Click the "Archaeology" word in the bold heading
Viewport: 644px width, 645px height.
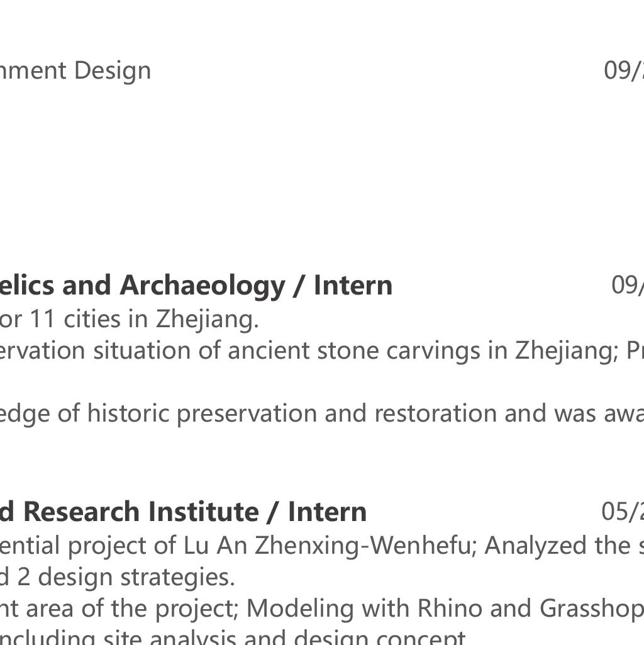[x=202, y=285]
